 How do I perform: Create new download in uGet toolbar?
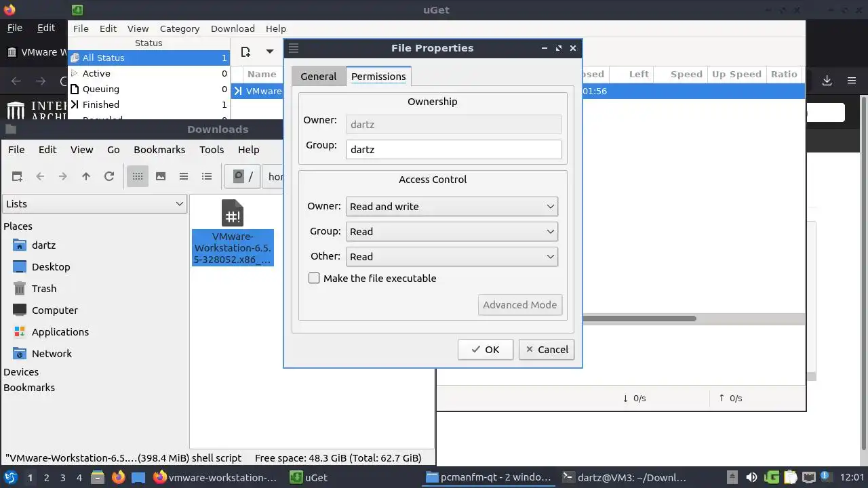point(245,52)
